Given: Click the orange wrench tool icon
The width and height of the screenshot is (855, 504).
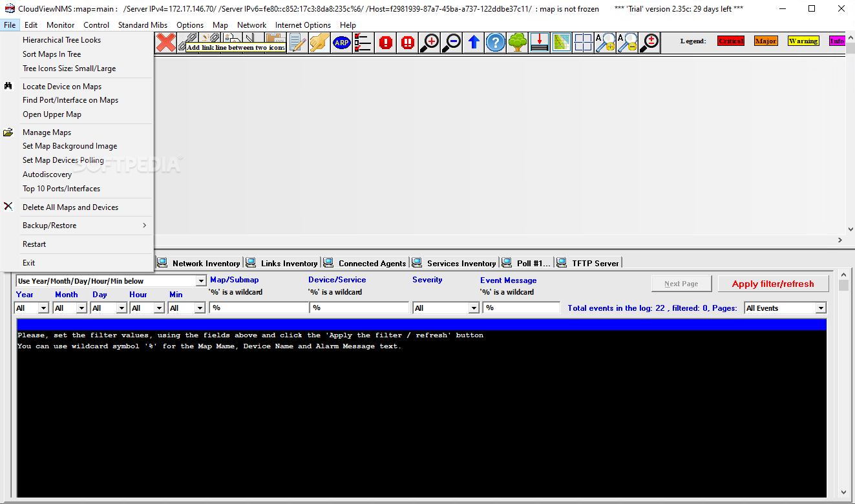Looking at the screenshot, I should click(x=319, y=43).
